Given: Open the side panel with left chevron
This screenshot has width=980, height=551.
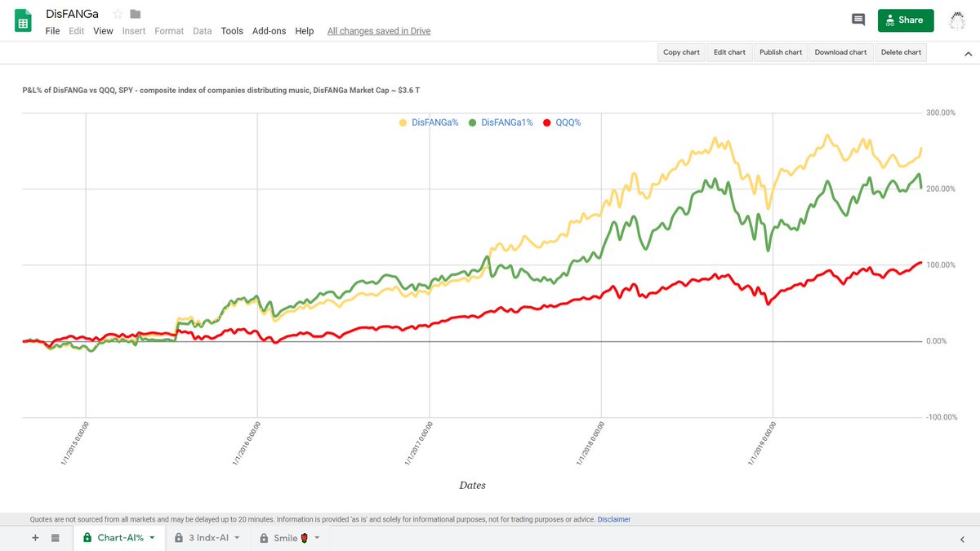Looking at the screenshot, I should [961, 538].
